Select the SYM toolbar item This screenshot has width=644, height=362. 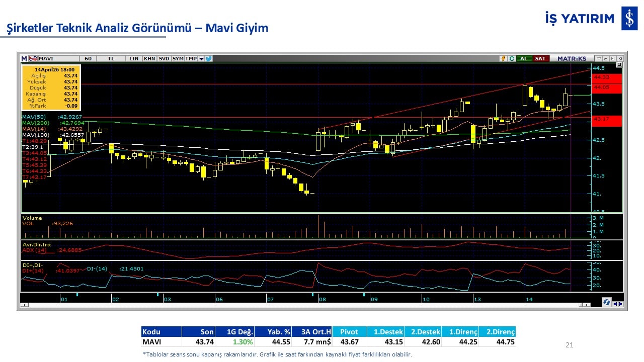point(178,58)
